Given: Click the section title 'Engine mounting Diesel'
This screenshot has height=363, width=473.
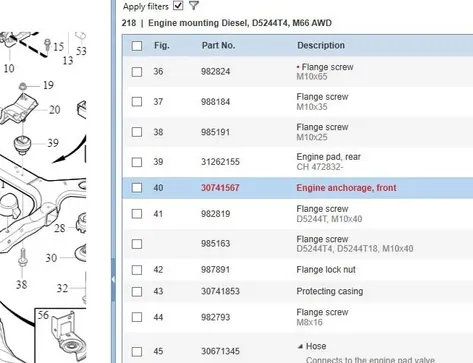Looking at the screenshot, I should click(x=197, y=23).
